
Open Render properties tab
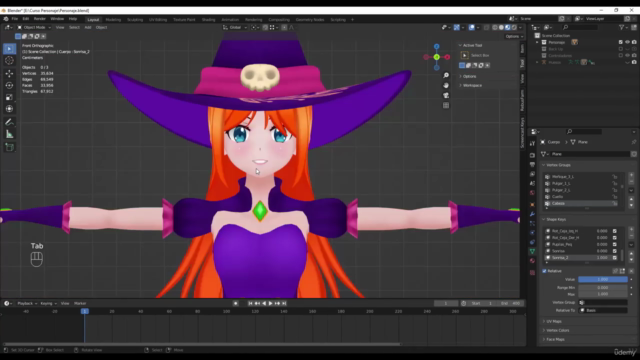[532, 155]
